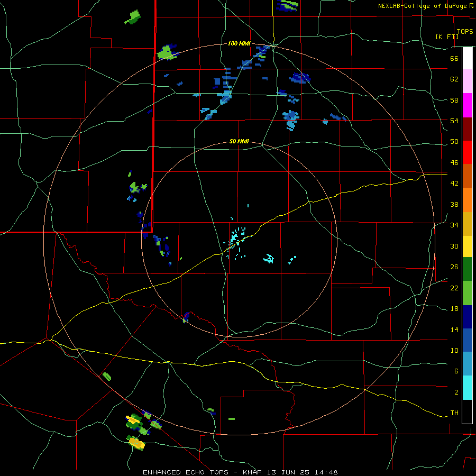This screenshot has height=476, width=476.
Task: Click the "46" legend value
Action: tap(454, 162)
